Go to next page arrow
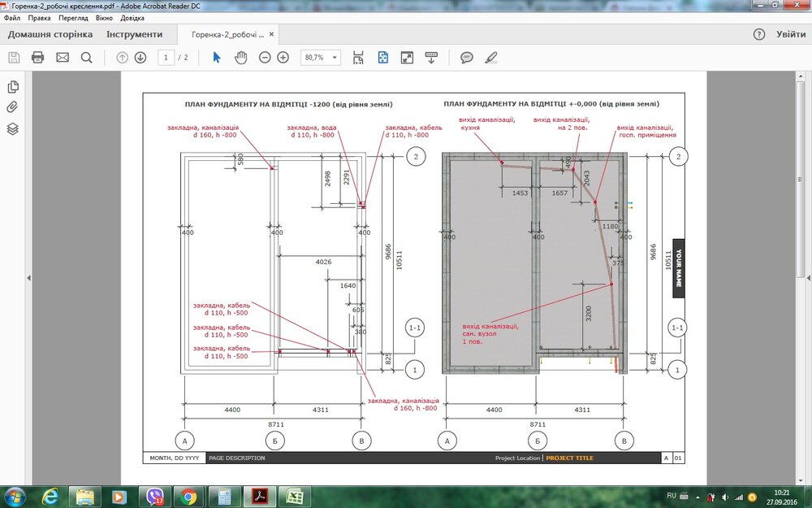 (x=140, y=58)
